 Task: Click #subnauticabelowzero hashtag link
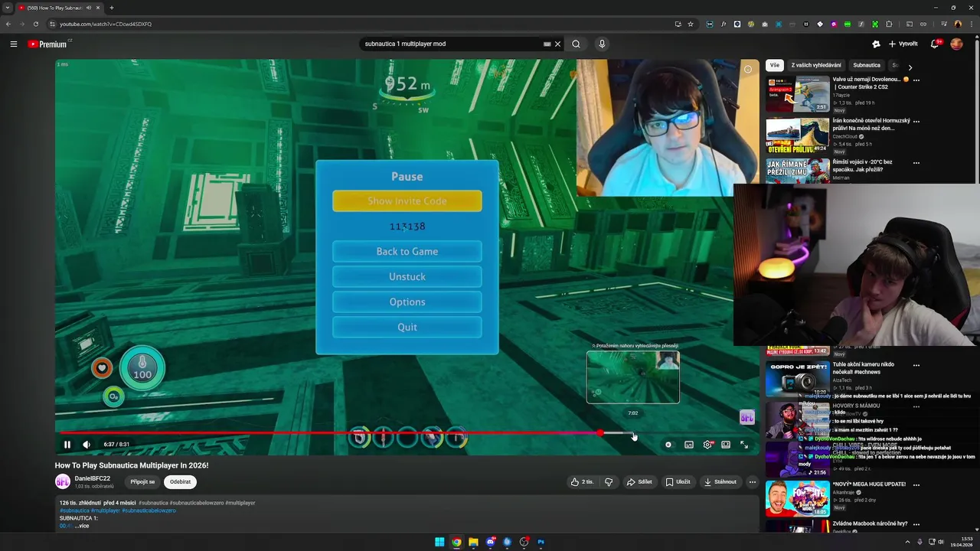point(149,510)
